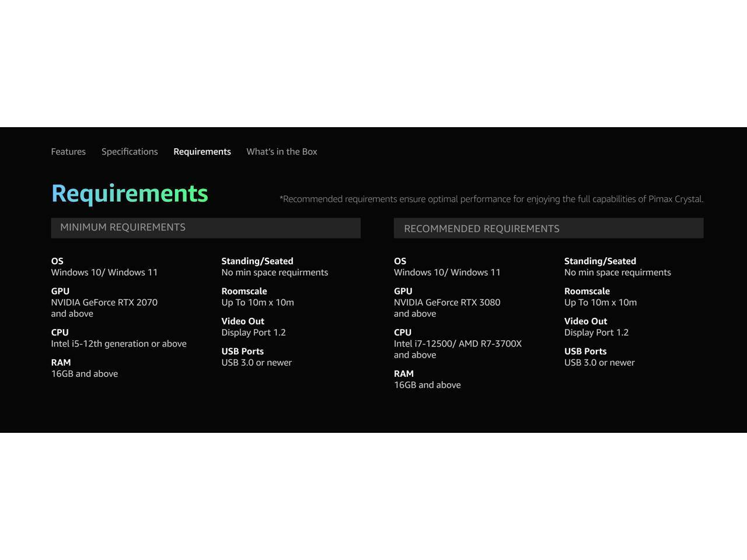
Task: Select the Requirements tab
Action: click(x=202, y=152)
